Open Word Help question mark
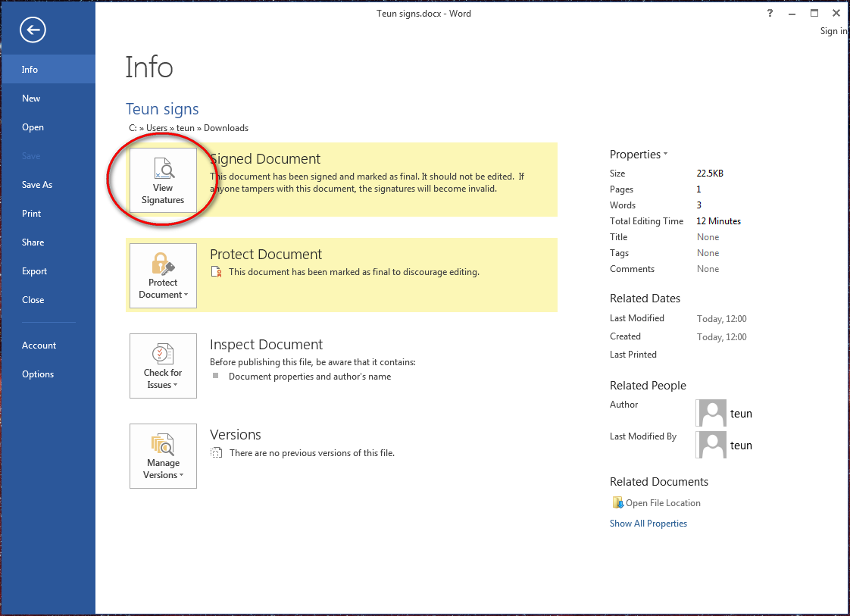Screen dimensions: 850x616 click(x=770, y=14)
